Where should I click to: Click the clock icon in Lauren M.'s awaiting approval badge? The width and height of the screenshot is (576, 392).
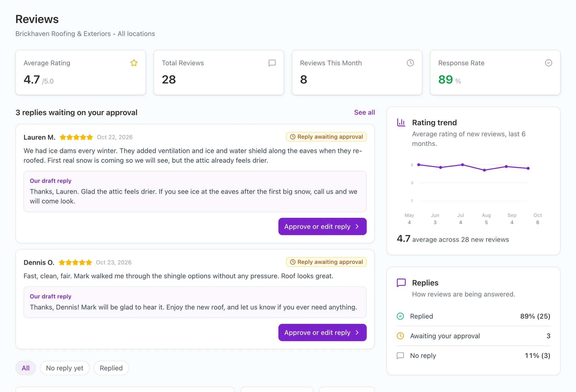[x=293, y=137]
